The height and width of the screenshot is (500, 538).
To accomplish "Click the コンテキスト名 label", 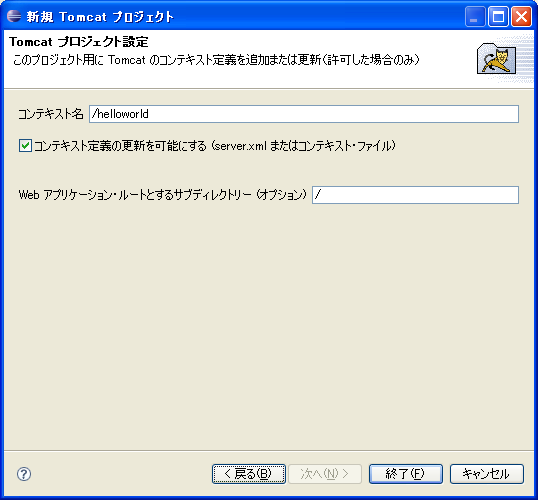I will tap(51, 114).
